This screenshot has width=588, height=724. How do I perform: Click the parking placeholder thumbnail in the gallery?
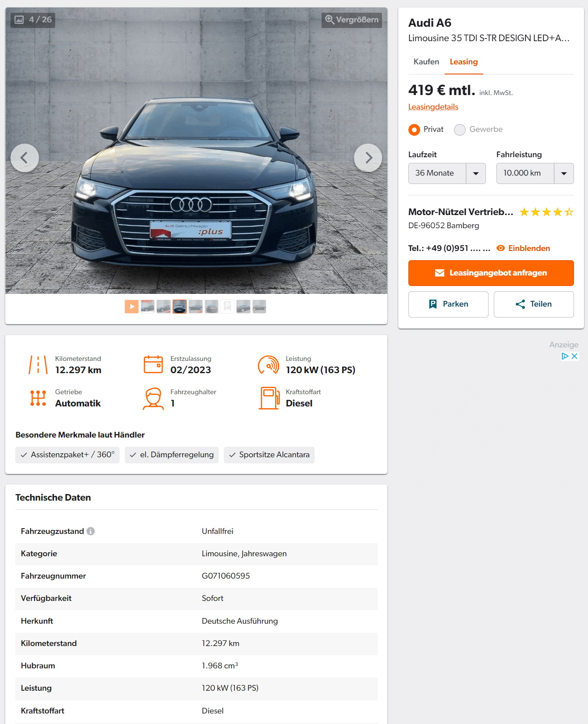click(227, 306)
